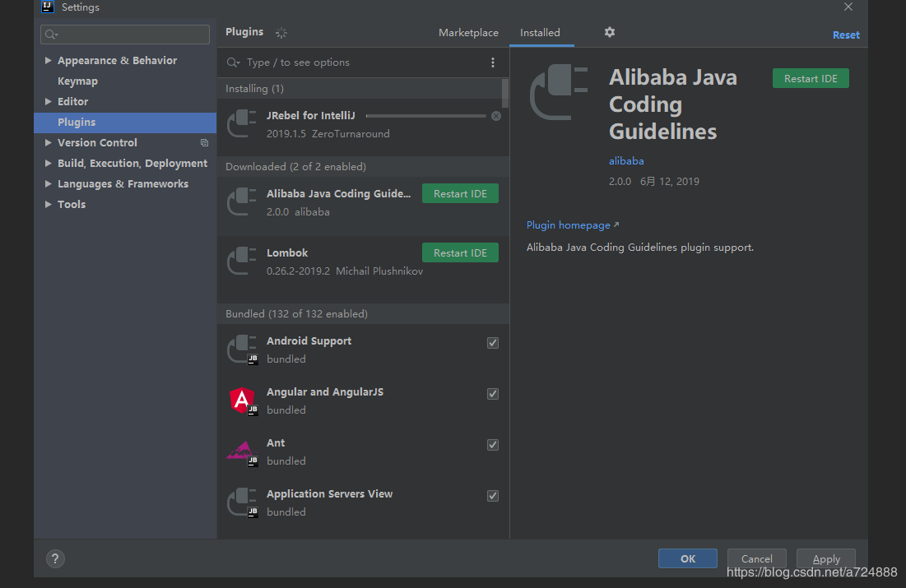Viewport: 906px width, 588px height.
Task: Focus the plugin search input field
Action: (x=364, y=63)
